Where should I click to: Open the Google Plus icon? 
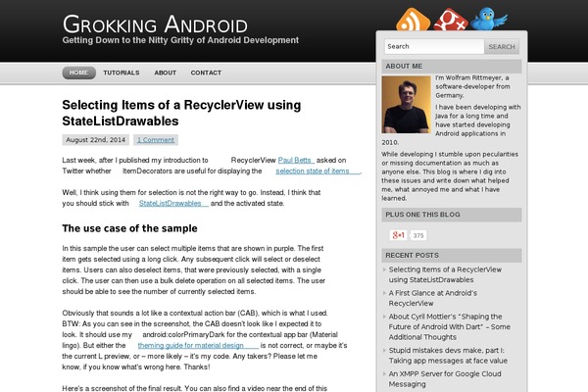[451, 21]
